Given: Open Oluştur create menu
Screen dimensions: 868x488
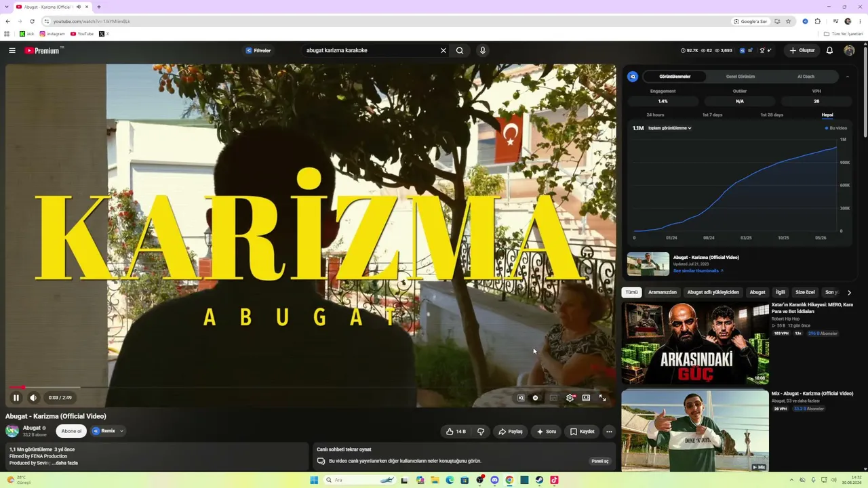Looking at the screenshot, I should (802, 50).
